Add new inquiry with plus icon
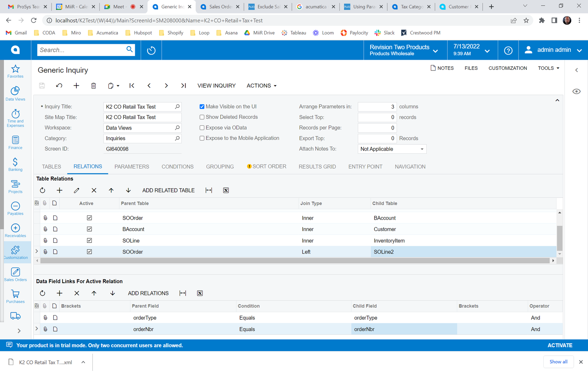This screenshot has width=588, height=373. coord(76,86)
